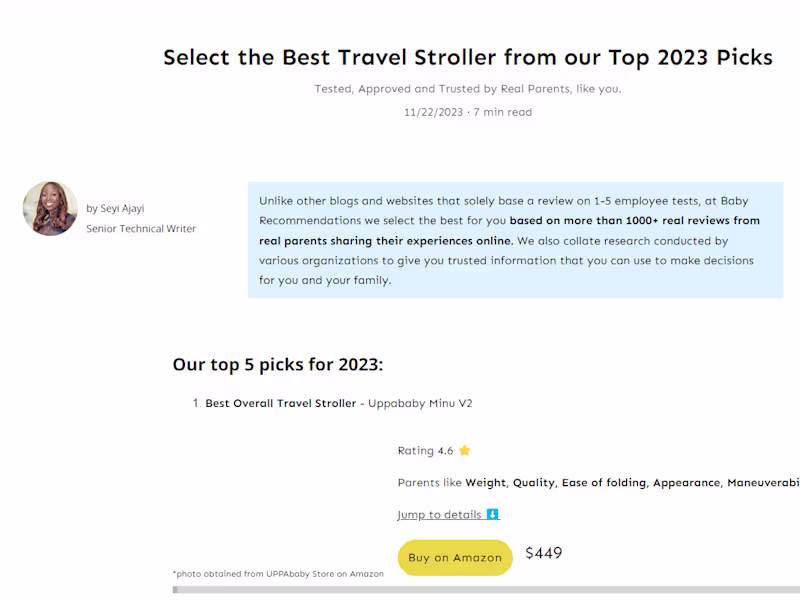
Task: Click the Tested, Approved and Trusted subtitle
Action: pos(468,89)
